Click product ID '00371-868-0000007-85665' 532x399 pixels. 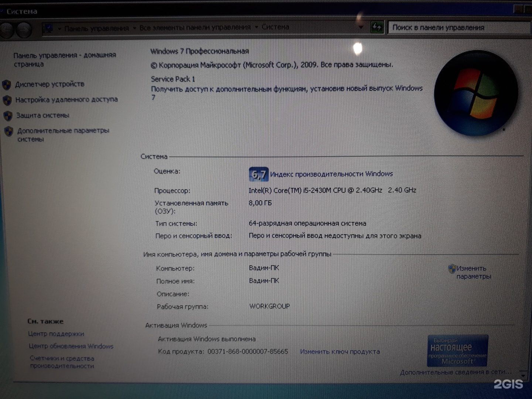[x=248, y=351]
